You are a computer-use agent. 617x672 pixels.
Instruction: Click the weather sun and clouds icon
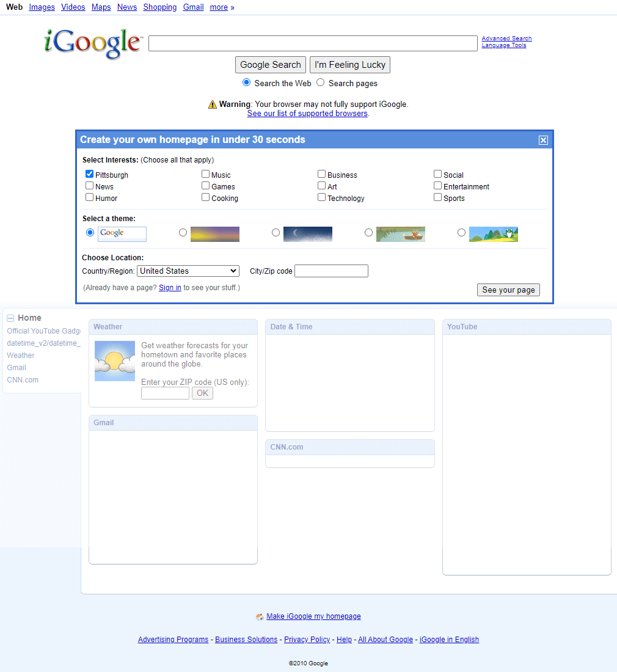115,361
